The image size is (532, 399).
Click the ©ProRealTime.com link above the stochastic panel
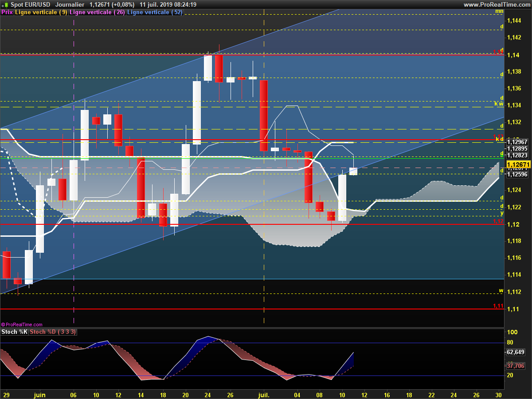[22, 325]
